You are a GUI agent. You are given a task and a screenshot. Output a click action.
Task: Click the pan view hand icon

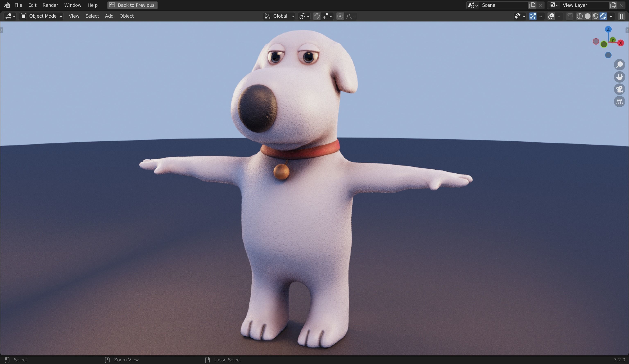[620, 77]
